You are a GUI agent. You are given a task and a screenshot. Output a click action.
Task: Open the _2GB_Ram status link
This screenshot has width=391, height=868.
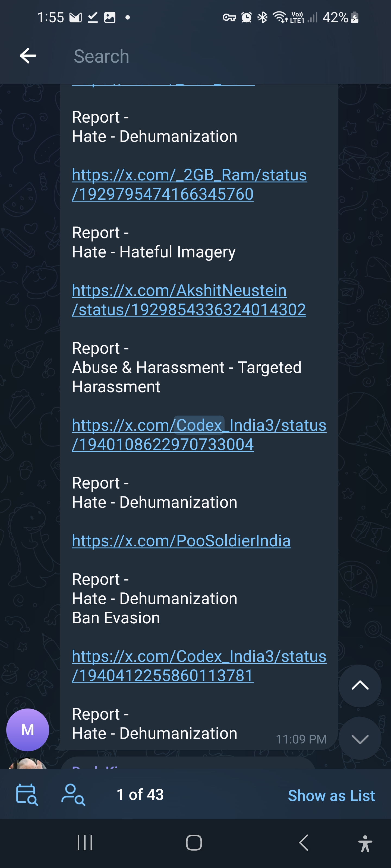(189, 184)
